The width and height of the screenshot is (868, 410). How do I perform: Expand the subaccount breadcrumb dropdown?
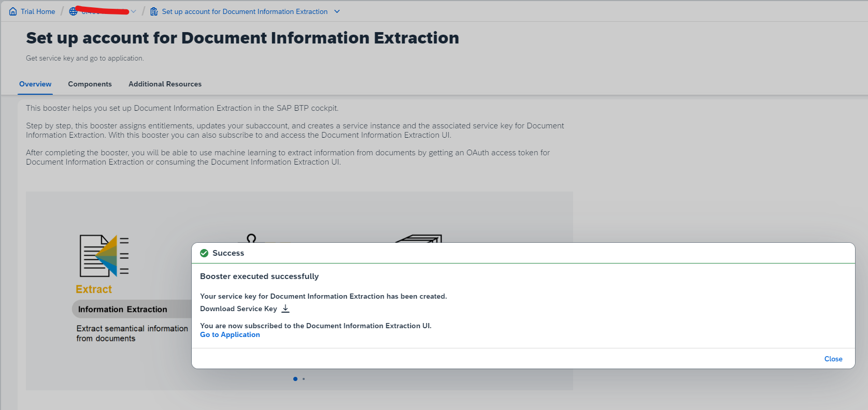point(133,11)
